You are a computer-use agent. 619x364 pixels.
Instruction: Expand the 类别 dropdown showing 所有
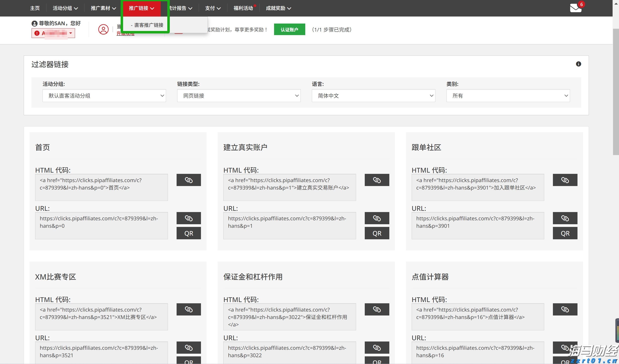pyautogui.click(x=508, y=96)
